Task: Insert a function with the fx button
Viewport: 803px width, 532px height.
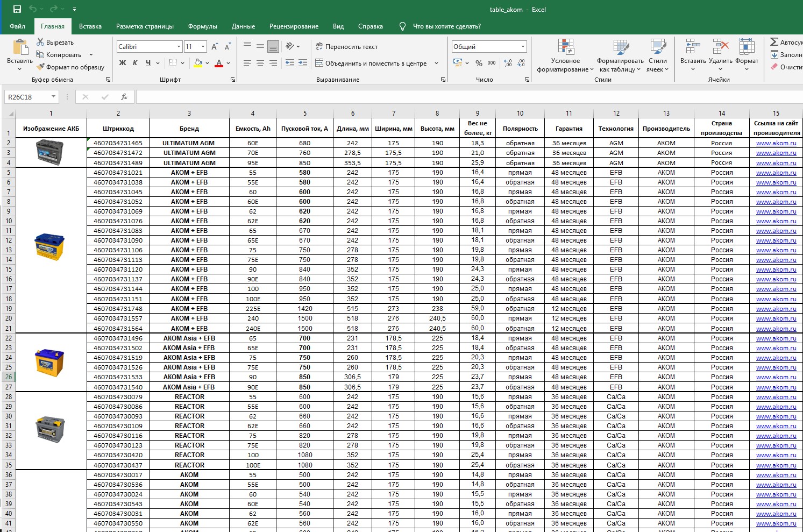Action: (x=124, y=97)
